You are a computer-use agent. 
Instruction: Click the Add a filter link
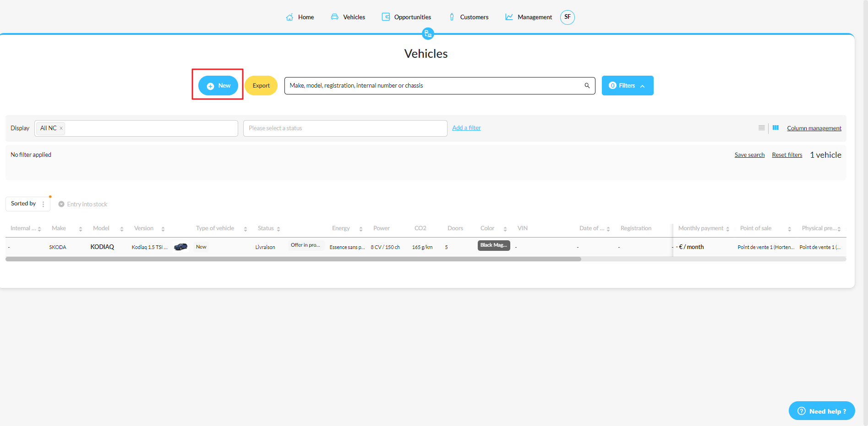pyautogui.click(x=466, y=128)
